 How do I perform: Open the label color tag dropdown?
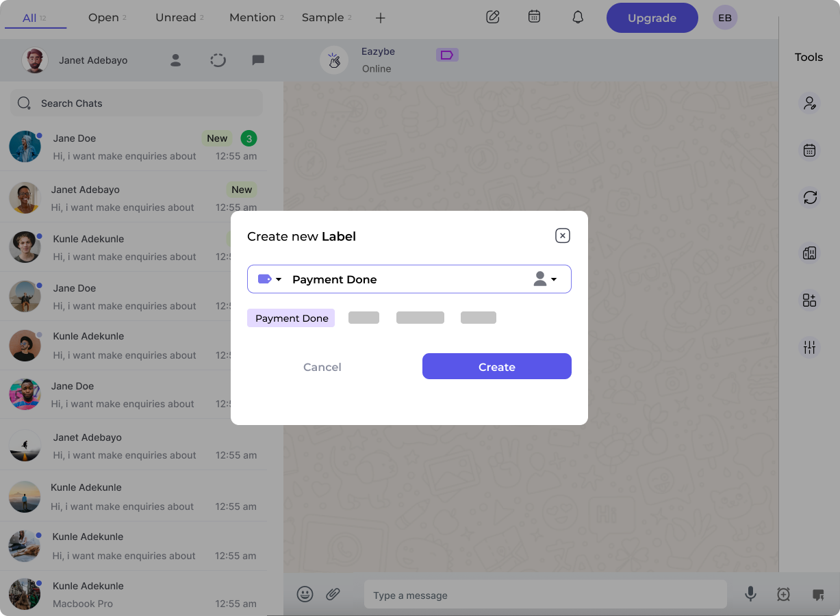pyautogui.click(x=270, y=279)
